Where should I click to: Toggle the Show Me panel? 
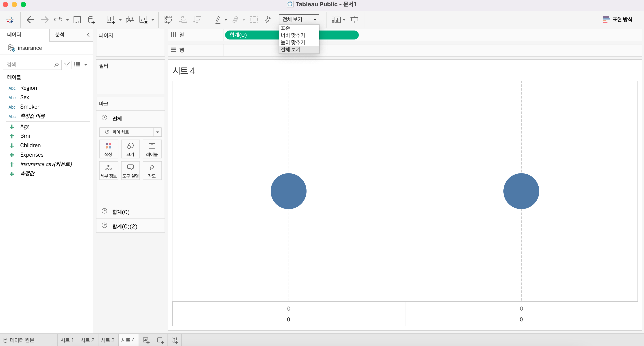click(618, 20)
